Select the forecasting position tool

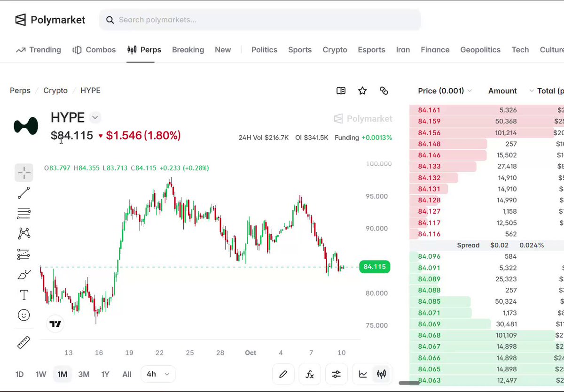pos(24,254)
